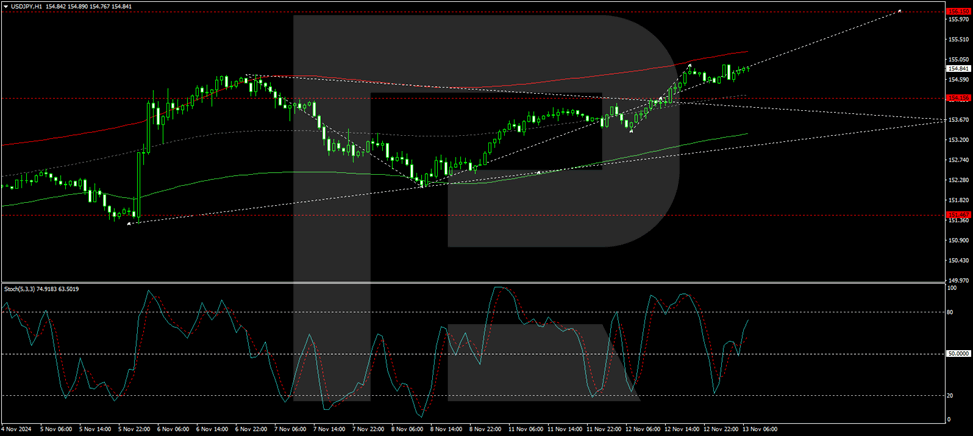The image size is (973, 436).
Task: Click the 155.510 price axis label
Action: pos(957,39)
